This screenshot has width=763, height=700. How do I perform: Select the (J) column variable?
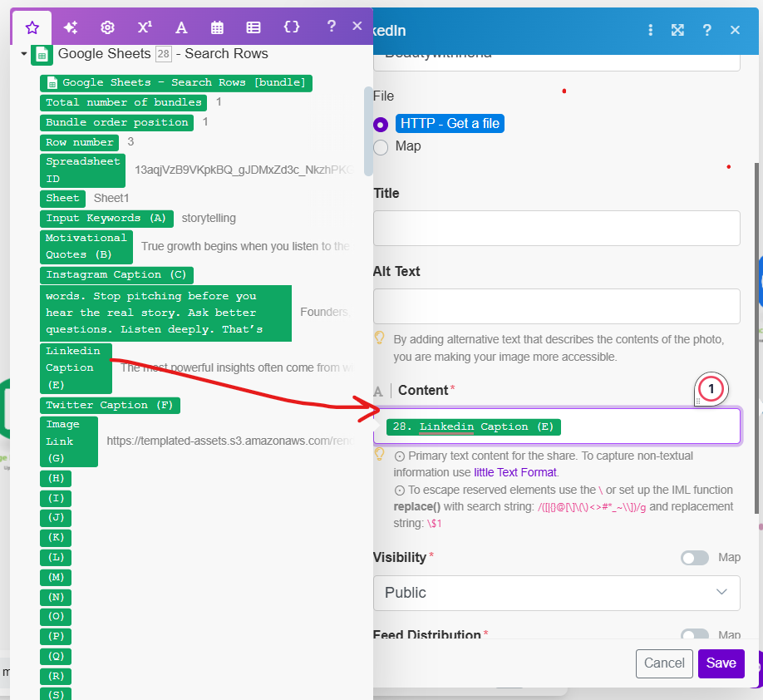tap(56, 518)
